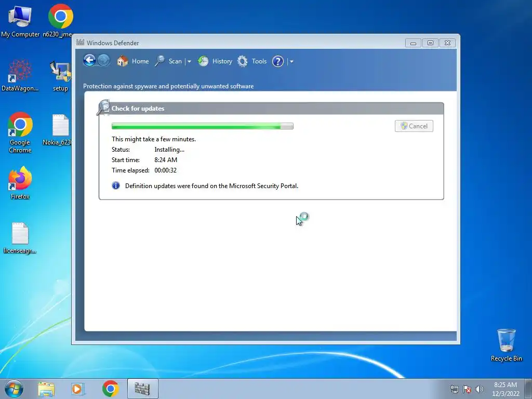The width and height of the screenshot is (532, 399).
Task: Click the green update progress bar
Action: 203,126
